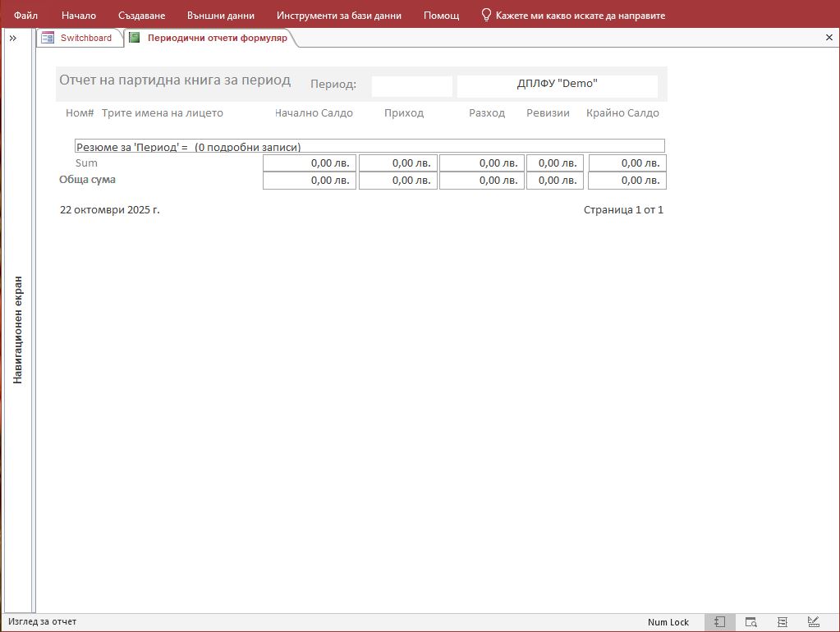The height and width of the screenshot is (632, 840).
Task: Switch to Print Preview view
Action: tap(750, 622)
